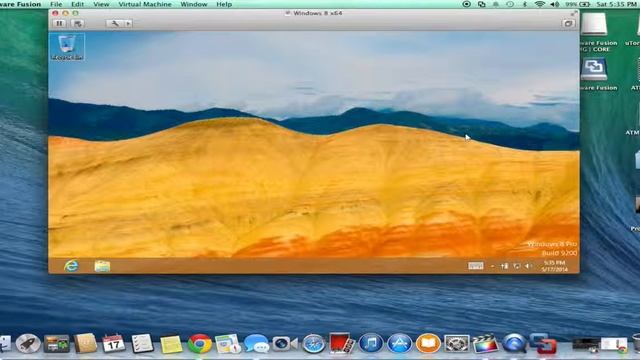The image size is (640, 360).
Task: Open Messages from the Dock
Action: click(x=256, y=344)
